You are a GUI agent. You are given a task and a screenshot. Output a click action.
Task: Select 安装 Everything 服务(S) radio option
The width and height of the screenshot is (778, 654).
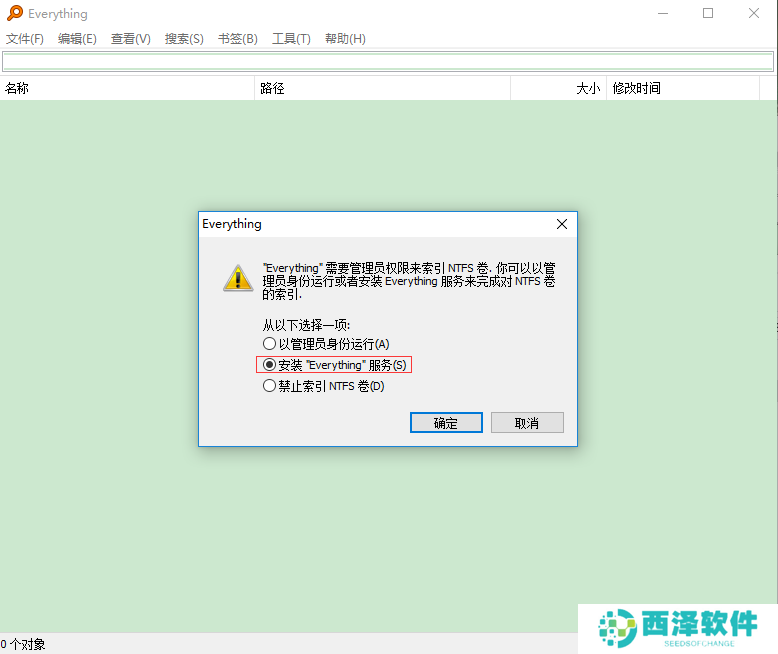334,365
